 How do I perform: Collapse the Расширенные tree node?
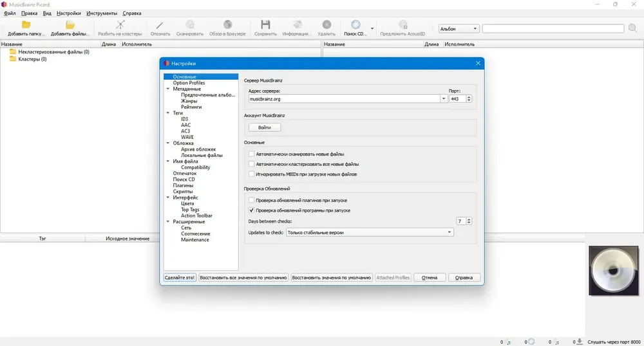point(168,221)
